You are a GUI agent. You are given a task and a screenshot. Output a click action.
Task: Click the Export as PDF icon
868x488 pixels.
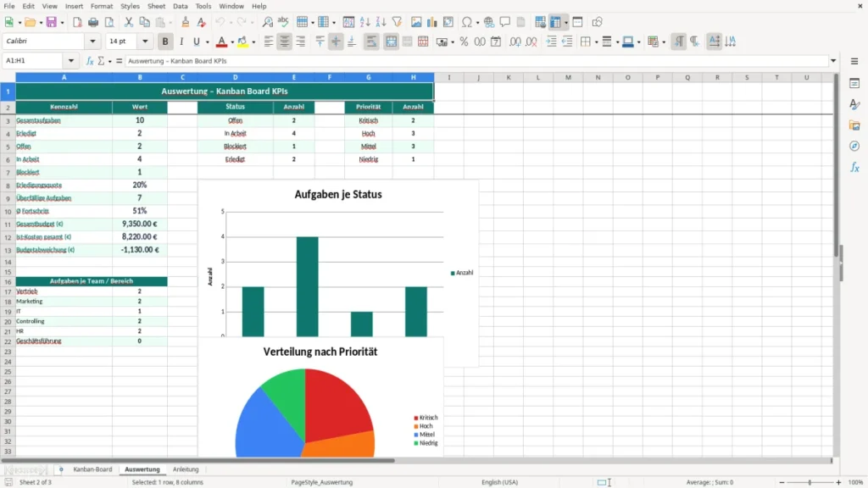77,22
